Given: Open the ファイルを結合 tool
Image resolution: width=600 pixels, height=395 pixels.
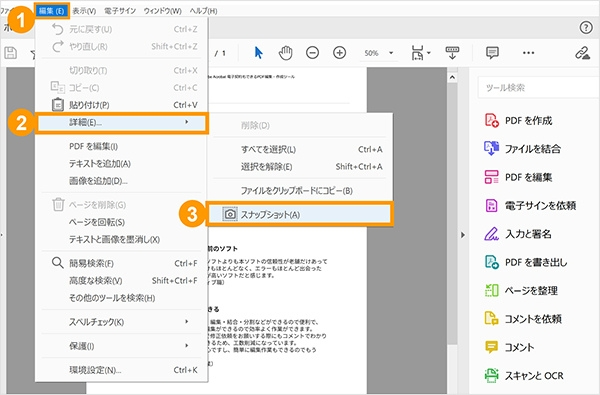Looking at the screenshot, I should click(523, 149).
